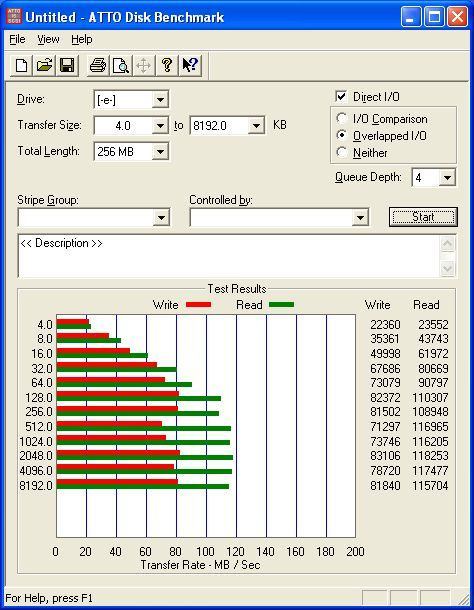The height and width of the screenshot is (610, 474).
Task: Click the 8192.0 row label in chart
Action: [x=36, y=486]
